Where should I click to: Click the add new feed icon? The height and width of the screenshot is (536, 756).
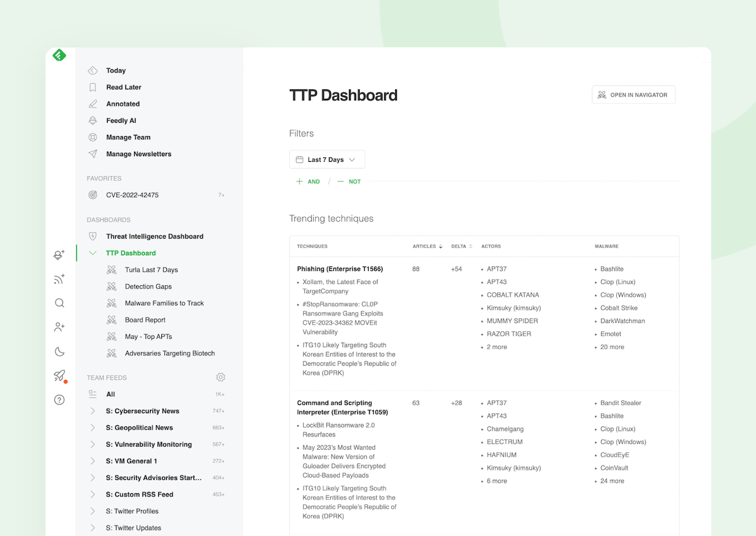point(59,279)
